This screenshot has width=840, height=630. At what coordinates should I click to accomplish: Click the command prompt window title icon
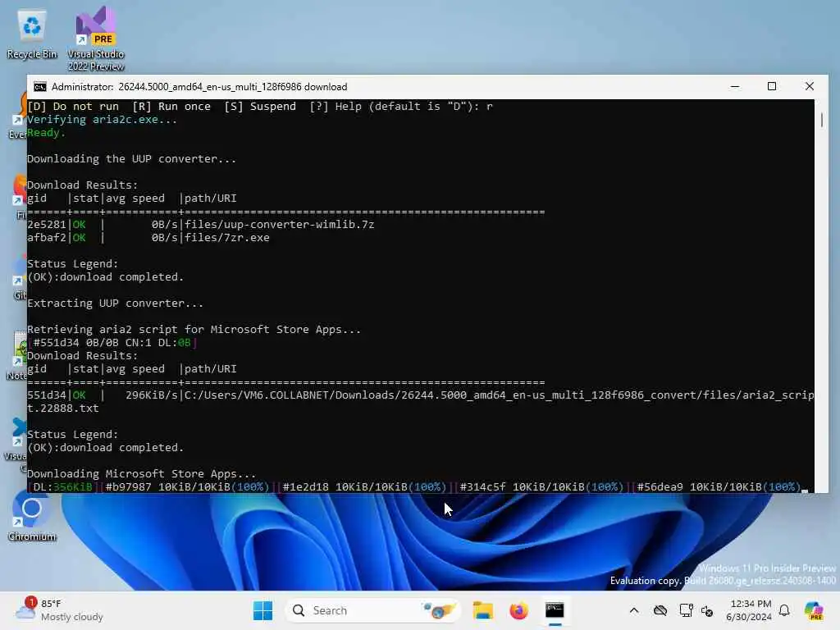[39, 87]
